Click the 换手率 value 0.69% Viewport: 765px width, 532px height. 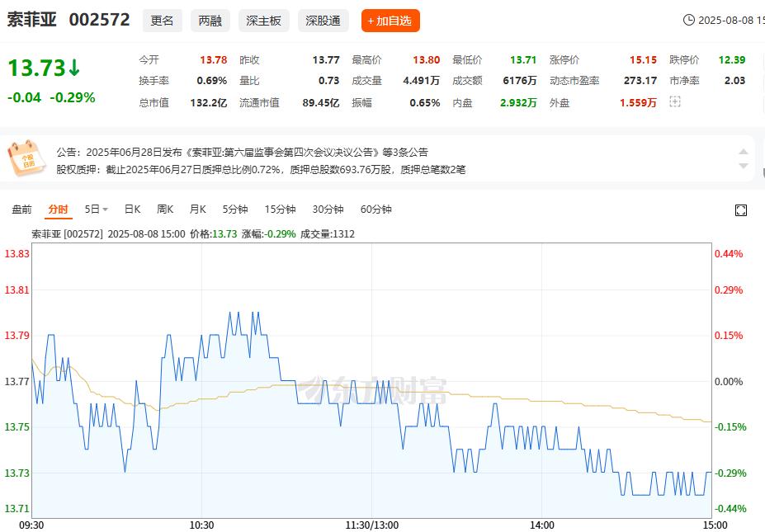click(x=212, y=81)
